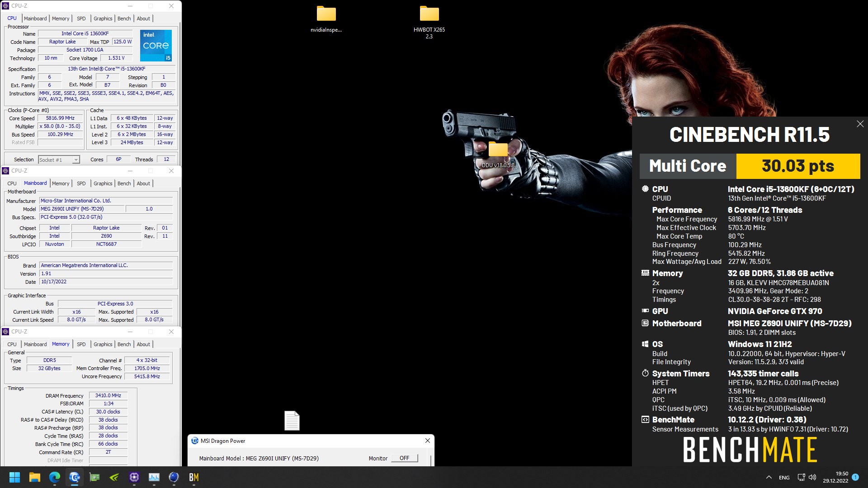
Task: Open the Bench tab in the CPU-Z Processor window
Action: pyautogui.click(x=124, y=19)
